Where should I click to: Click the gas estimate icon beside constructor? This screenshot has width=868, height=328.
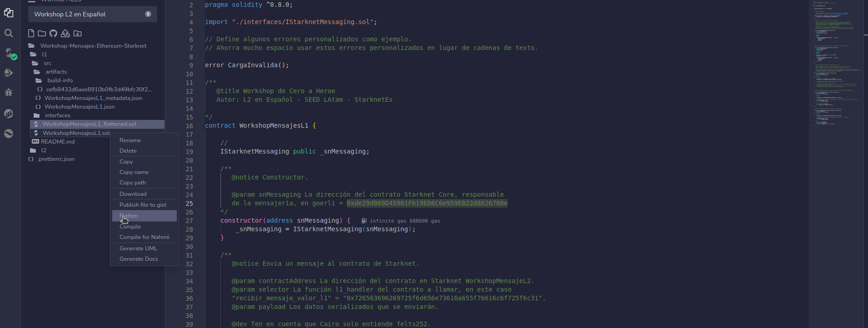click(364, 221)
